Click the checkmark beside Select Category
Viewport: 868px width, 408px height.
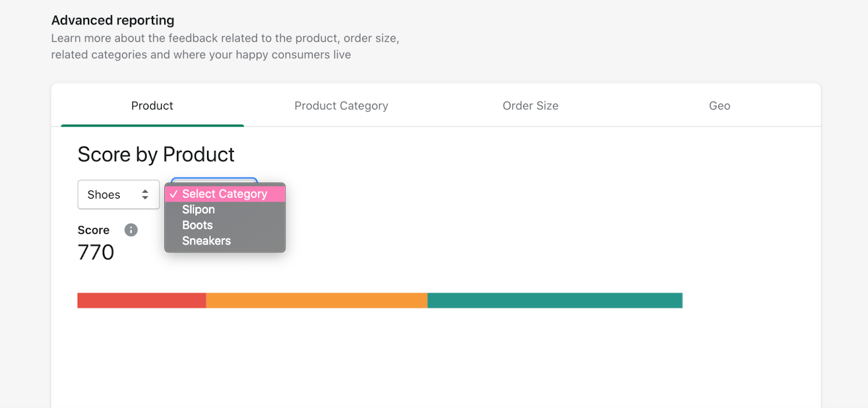pyautogui.click(x=174, y=194)
